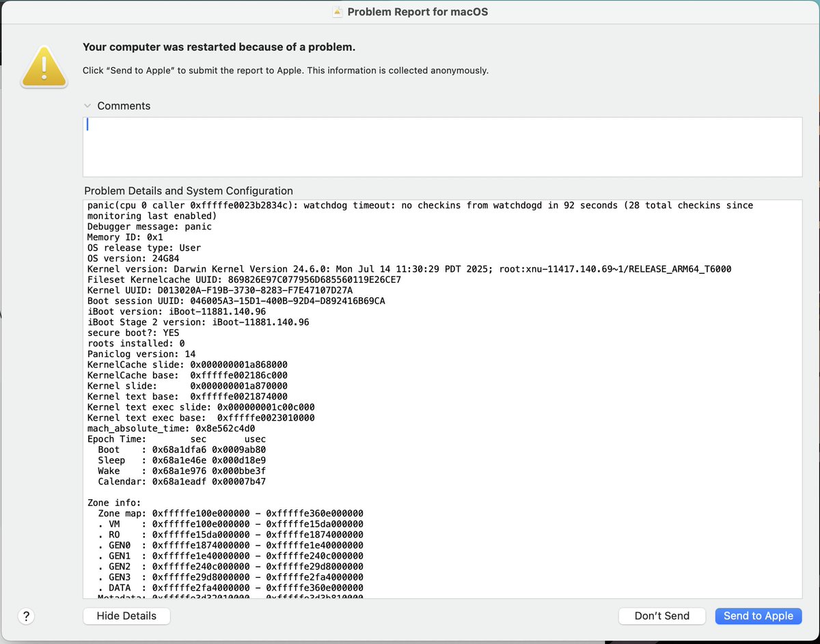This screenshot has height=644, width=820.
Task: Click the mach_absolute_time line
Action: [171, 428]
